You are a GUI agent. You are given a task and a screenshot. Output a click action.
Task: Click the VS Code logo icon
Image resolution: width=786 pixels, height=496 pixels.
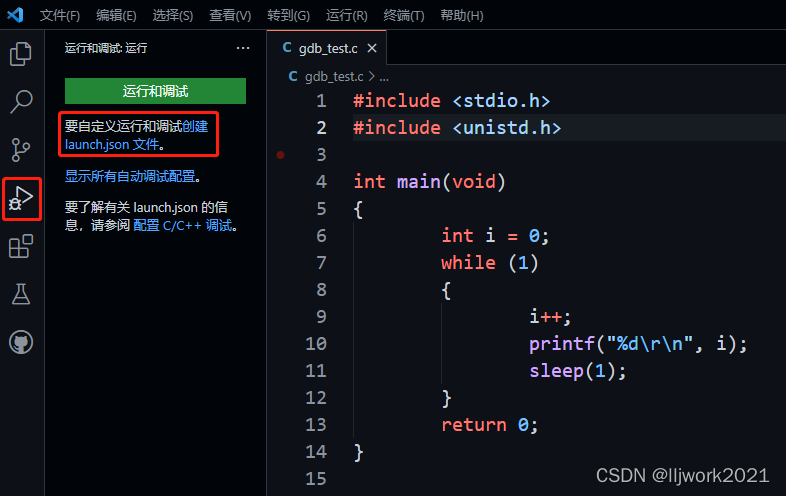coord(15,15)
